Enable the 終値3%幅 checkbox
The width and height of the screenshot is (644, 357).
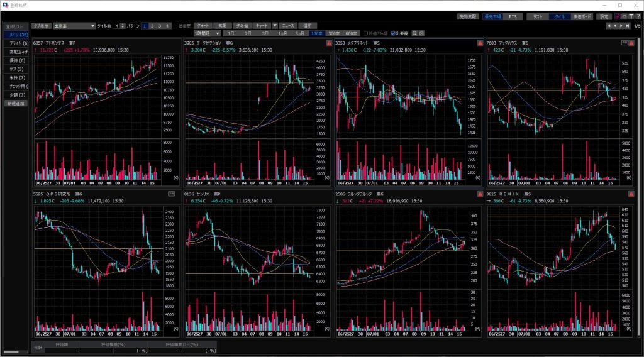[366, 33]
